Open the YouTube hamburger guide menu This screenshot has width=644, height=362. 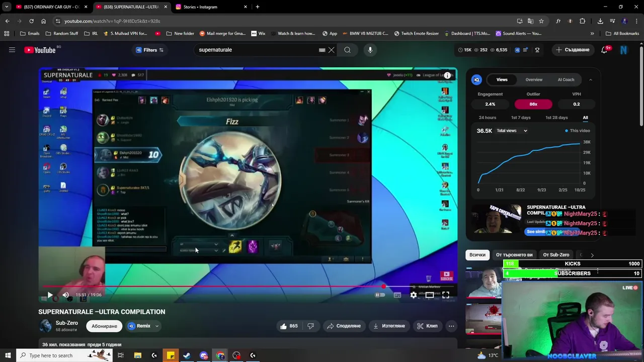click(12, 50)
